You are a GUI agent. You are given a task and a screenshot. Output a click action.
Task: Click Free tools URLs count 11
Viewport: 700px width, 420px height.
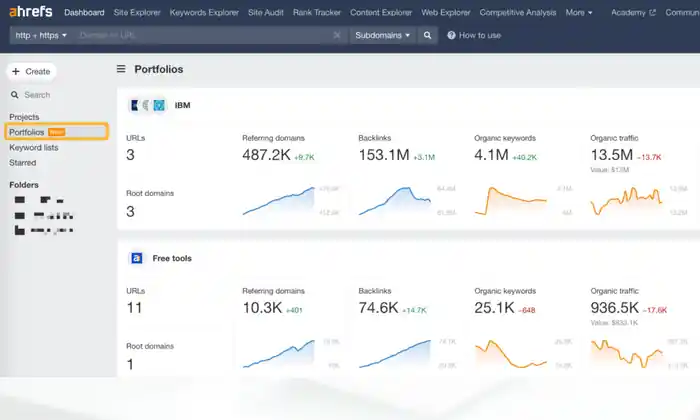click(134, 308)
